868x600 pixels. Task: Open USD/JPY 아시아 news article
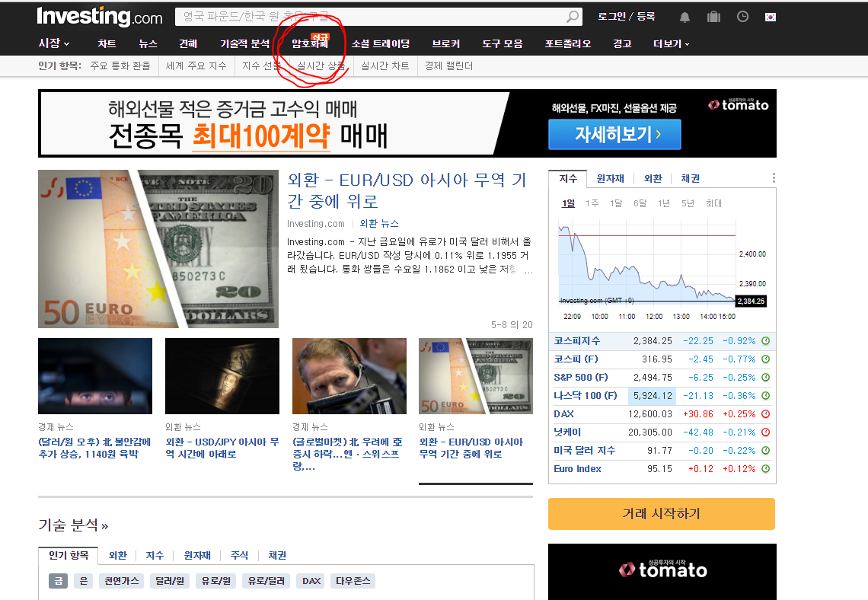point(222,448)
